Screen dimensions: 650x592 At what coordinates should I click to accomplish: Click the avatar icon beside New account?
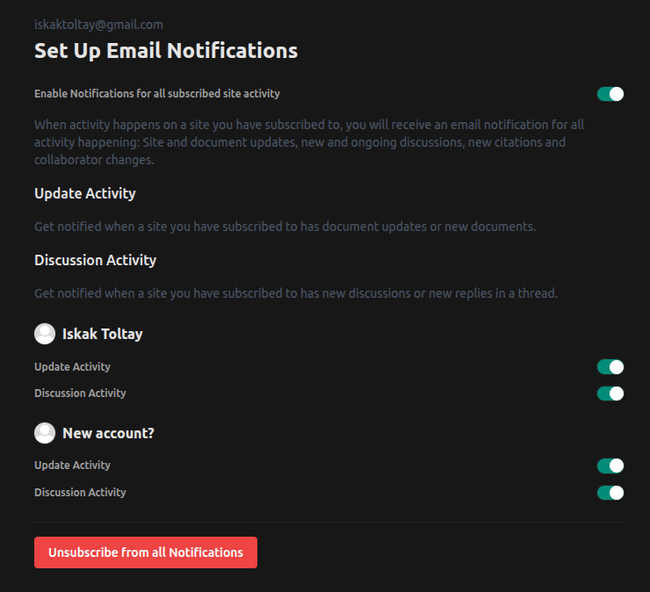click(x=44, y=433)
